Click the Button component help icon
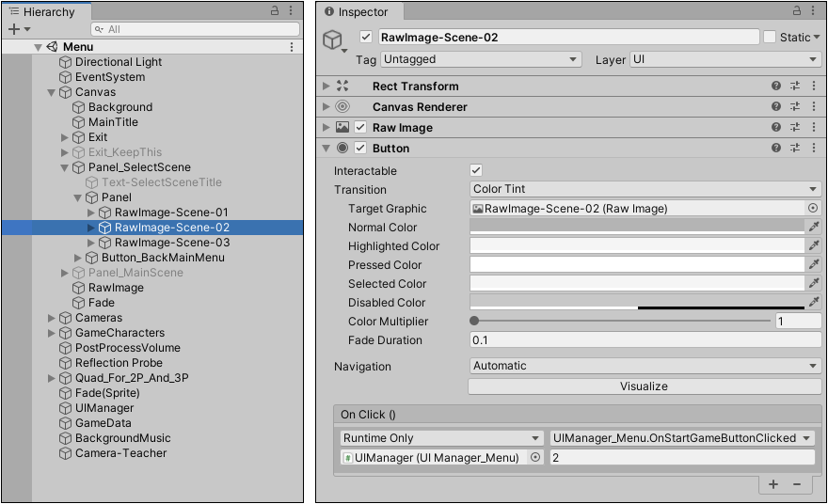Image resolution: width=828 pixels, height=504 pixels. [x=776, y=148]
